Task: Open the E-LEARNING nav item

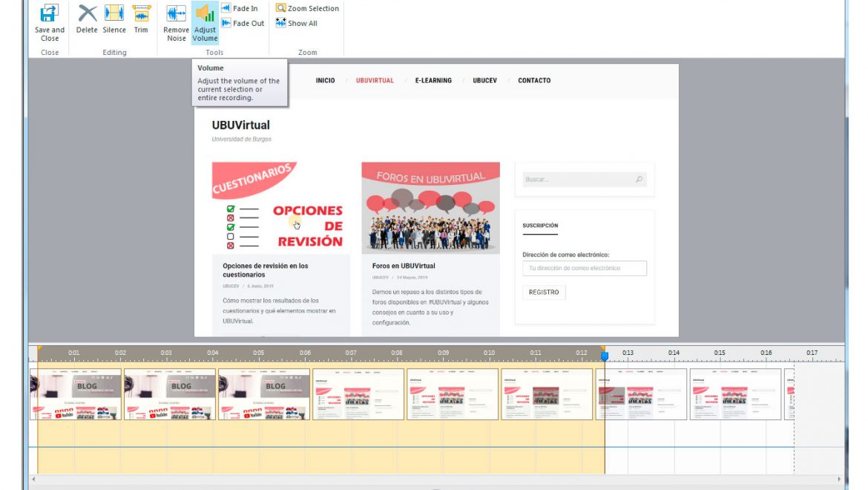Action: point(433,80)
